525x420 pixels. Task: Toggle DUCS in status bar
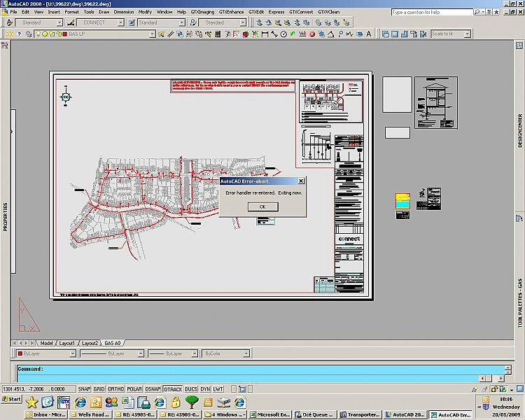click(191, 389)
